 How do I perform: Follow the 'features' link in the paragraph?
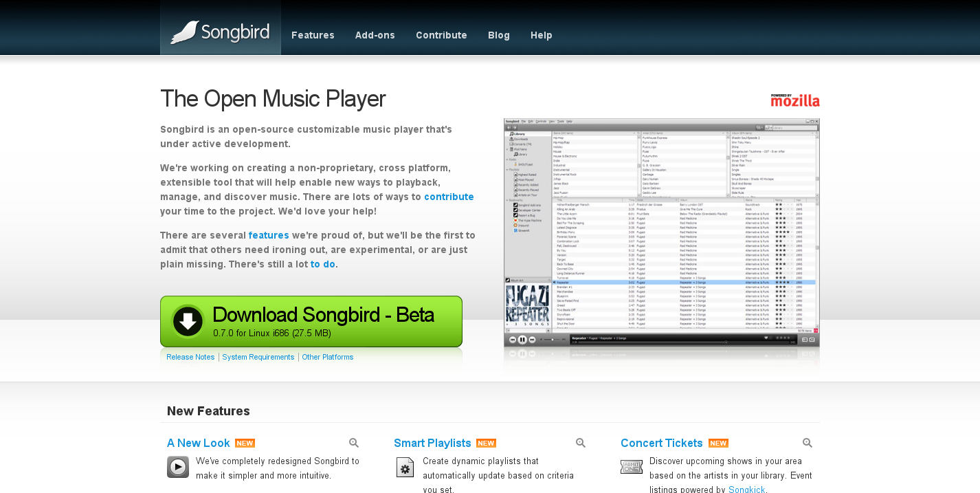pos(269,235)
